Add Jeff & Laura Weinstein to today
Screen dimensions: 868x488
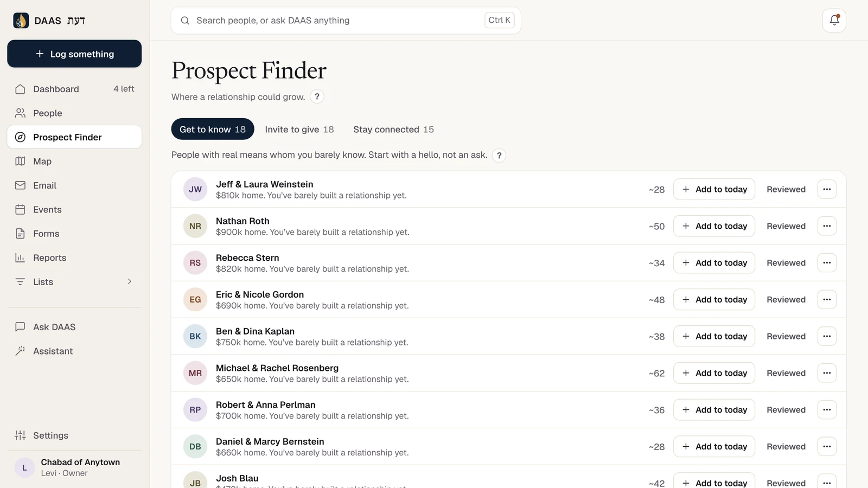pos(714,189)
